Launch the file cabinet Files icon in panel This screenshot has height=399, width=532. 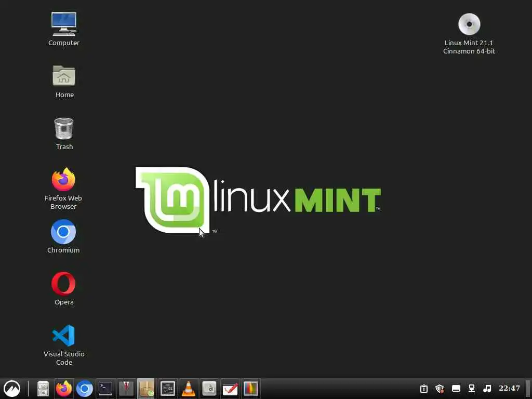coord(43,389)
